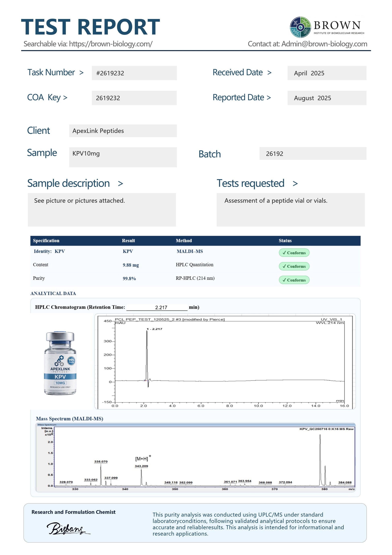Click the 'Assessment of a peptide vial' box
This screenshot has width=392, height=555.
click(290, 210)
